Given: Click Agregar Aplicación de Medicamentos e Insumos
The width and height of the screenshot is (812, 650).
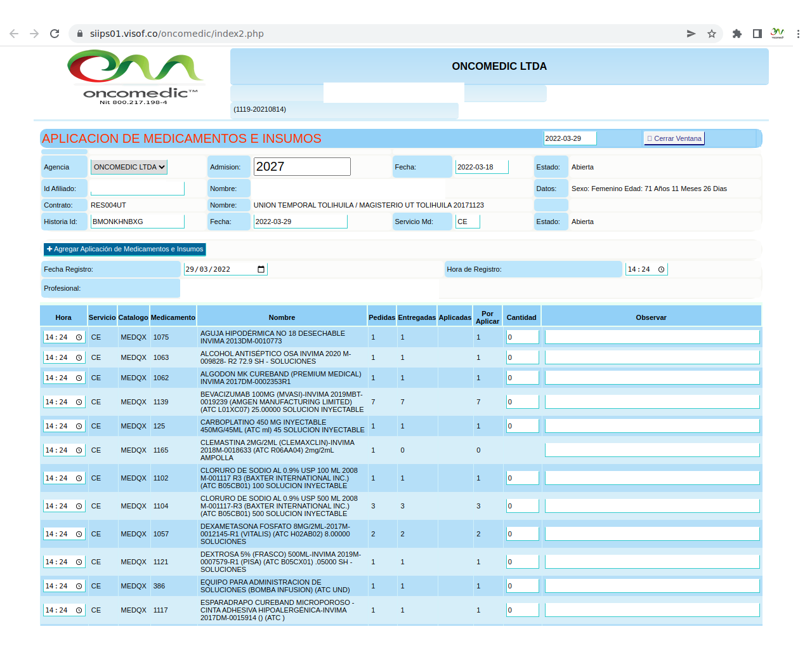Looking at the screenshot, I should 125,249.
